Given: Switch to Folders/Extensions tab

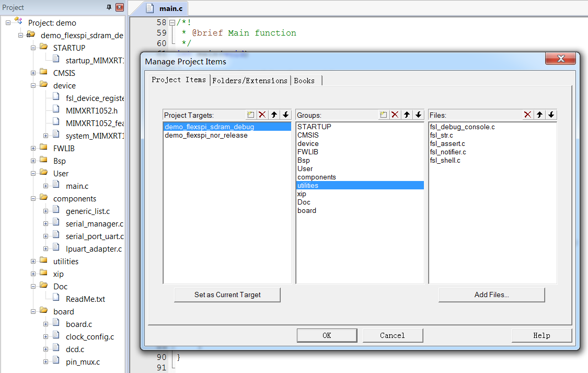Looking at the screenshot, I should pos(250,81).
